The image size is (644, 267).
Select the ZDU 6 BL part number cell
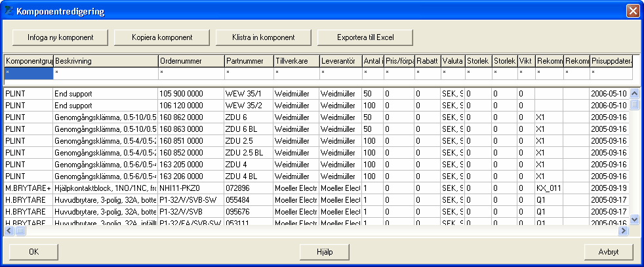[x=249, y=129]
